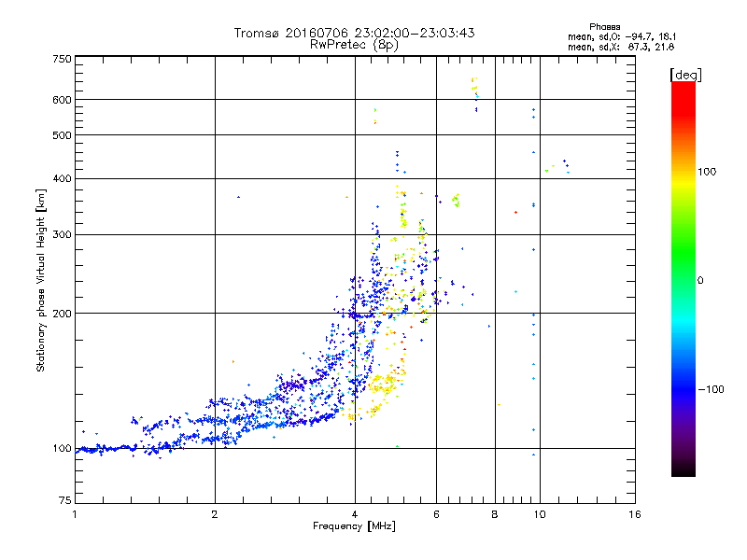Click the "[deg]" colorbar unit label

click(x=685, y=75)
